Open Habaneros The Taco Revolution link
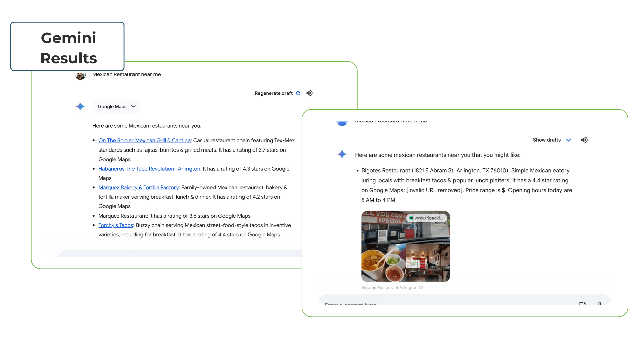This screenshot has height=362, width=644. tap(149, 169)
